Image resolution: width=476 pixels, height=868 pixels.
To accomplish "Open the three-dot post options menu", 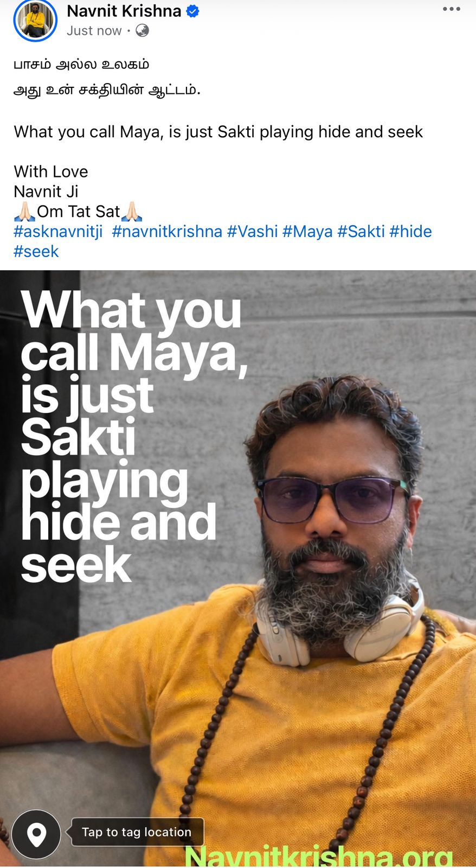I will [x=451, y=9].
